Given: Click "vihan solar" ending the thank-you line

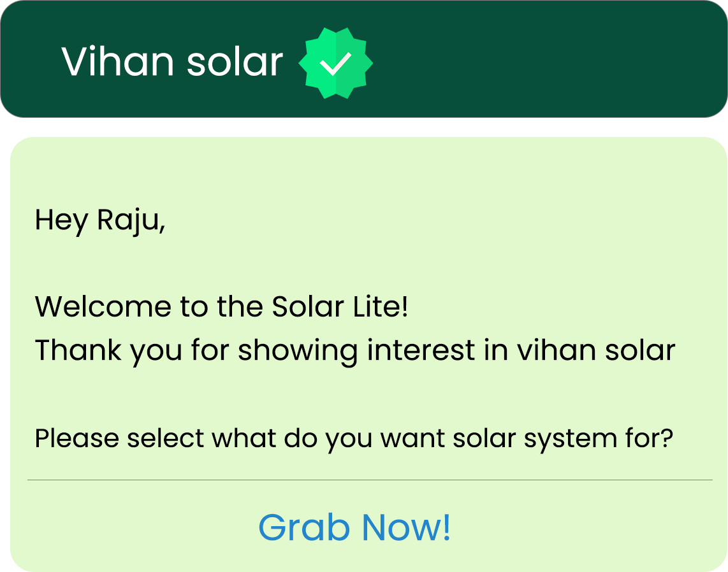Looking at the screenshot, I should coord(595,351).
